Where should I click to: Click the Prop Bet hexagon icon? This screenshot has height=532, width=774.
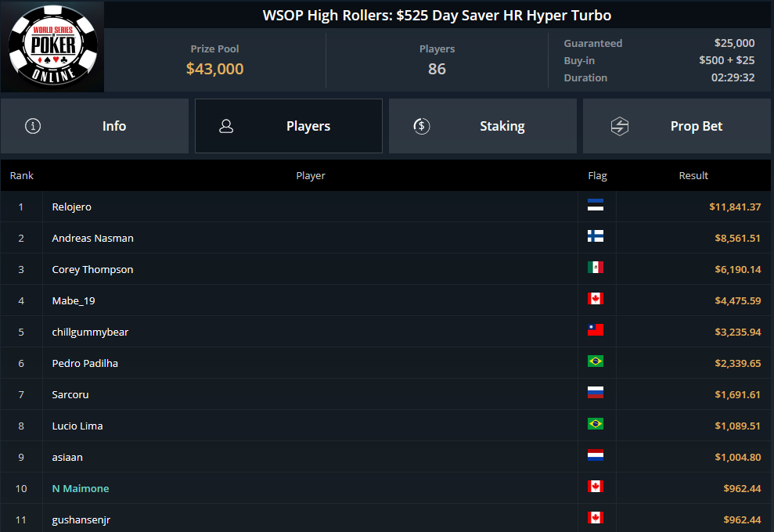[x=620, y=126]
